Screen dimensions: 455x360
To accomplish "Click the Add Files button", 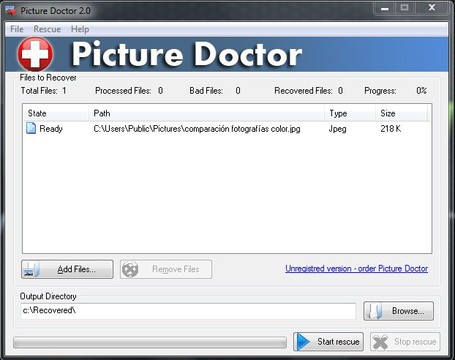I will point(67,269).
